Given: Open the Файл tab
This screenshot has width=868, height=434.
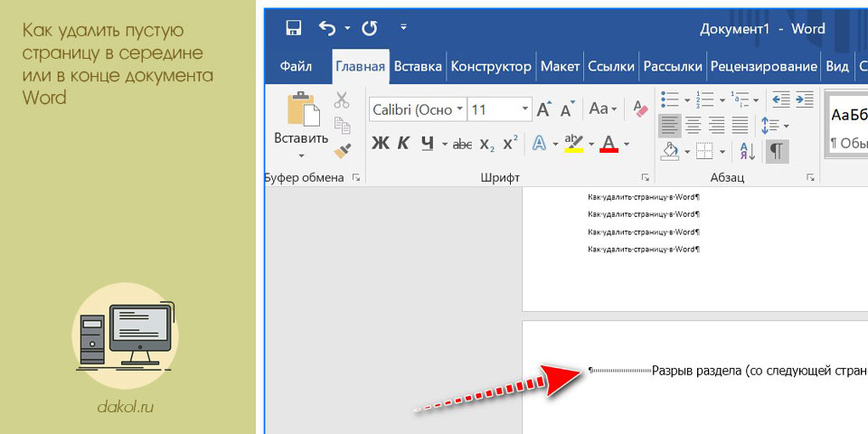Looking at the screenshot, I should coord(296,66).
